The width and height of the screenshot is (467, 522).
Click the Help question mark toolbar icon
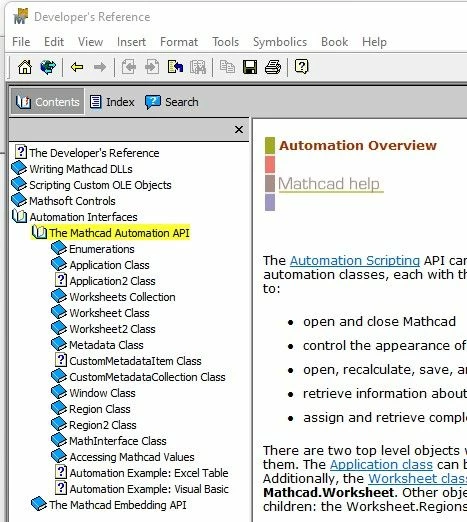(301, 67)
